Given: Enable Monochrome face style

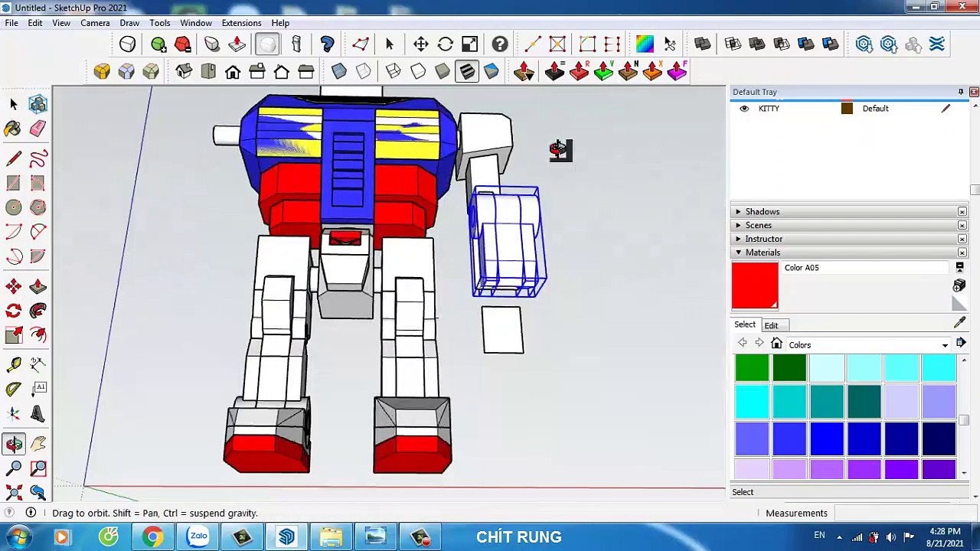Looking at the screenshot, I should 492,72.
